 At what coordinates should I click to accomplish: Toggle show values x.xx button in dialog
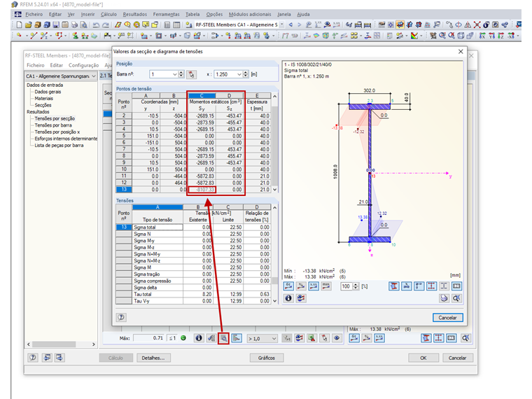[314, 286]
